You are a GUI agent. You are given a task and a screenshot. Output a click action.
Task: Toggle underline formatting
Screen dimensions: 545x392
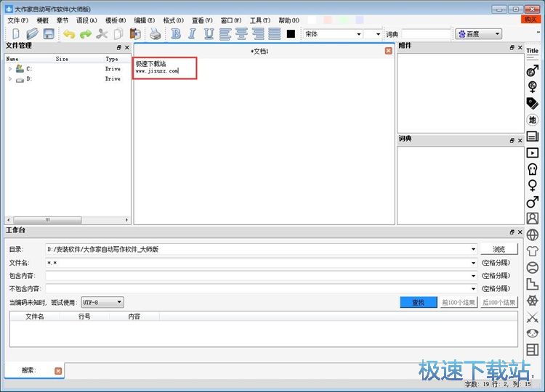[x=209, y=33]
